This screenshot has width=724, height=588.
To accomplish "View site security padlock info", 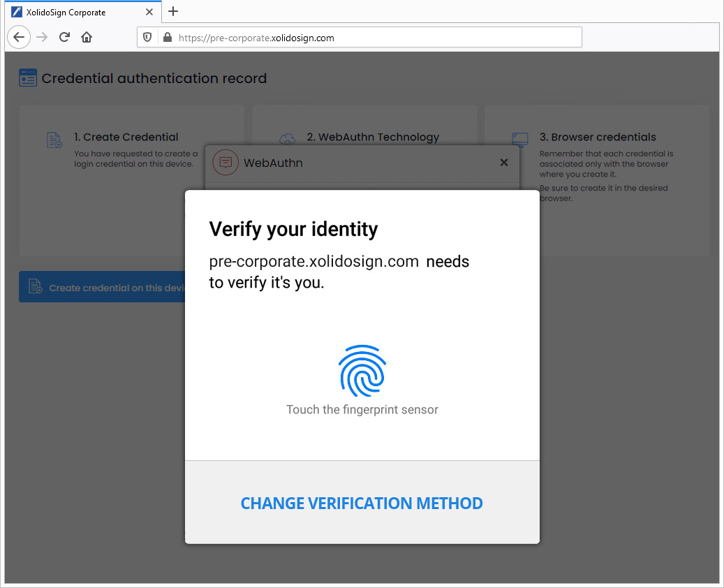I will click(167, 38).
